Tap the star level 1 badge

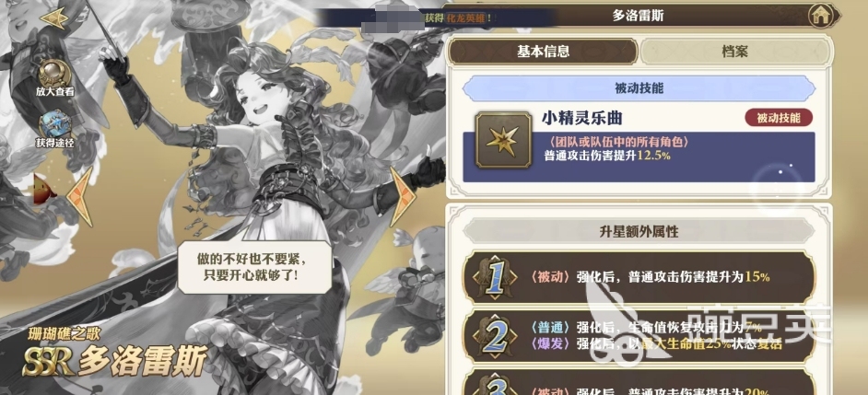493,276
